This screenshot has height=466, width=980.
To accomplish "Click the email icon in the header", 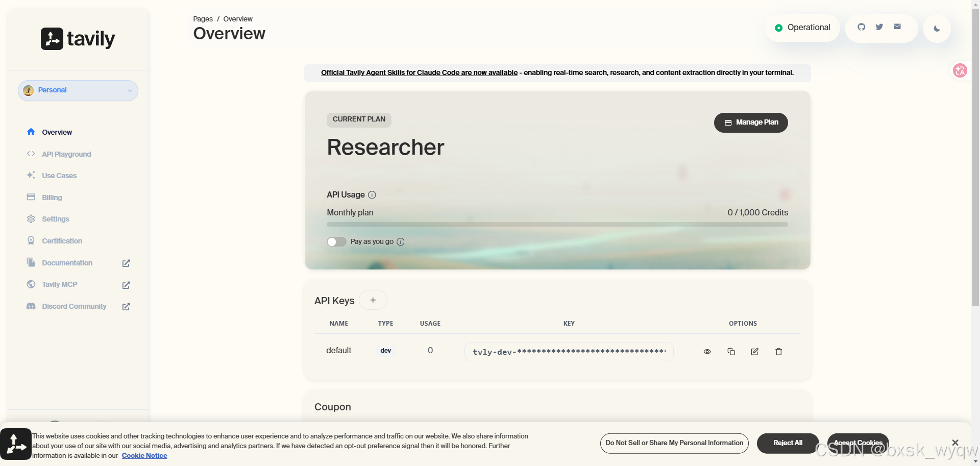I will pyautogui.click(x=897, y=27).
